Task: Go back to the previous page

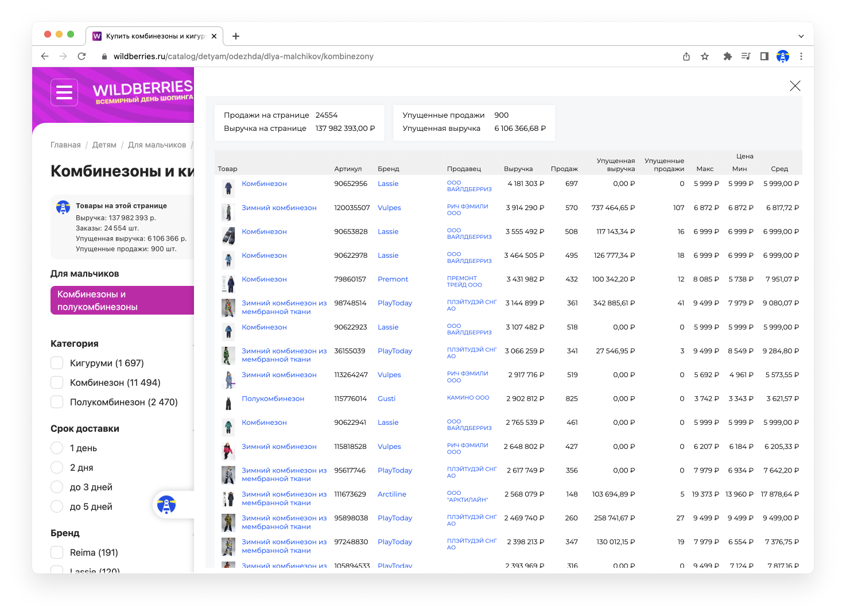Action: pos(45,56)
